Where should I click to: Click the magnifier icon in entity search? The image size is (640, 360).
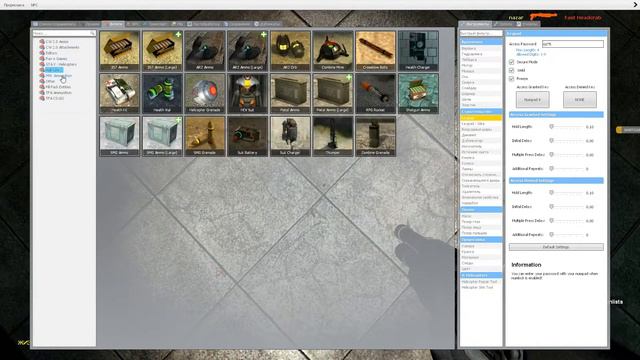[92, 33]
